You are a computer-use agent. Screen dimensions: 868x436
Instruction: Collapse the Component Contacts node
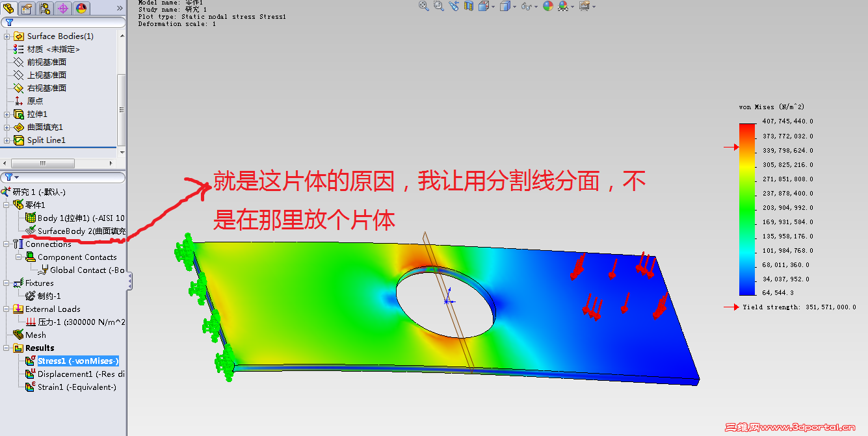(x=19, y=257)
